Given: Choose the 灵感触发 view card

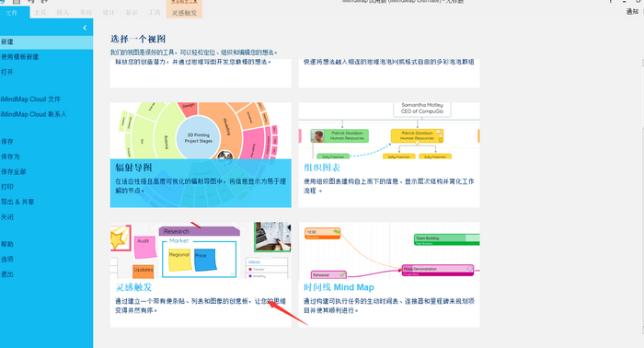Looking at the screenshot, I should coord(201,275).
